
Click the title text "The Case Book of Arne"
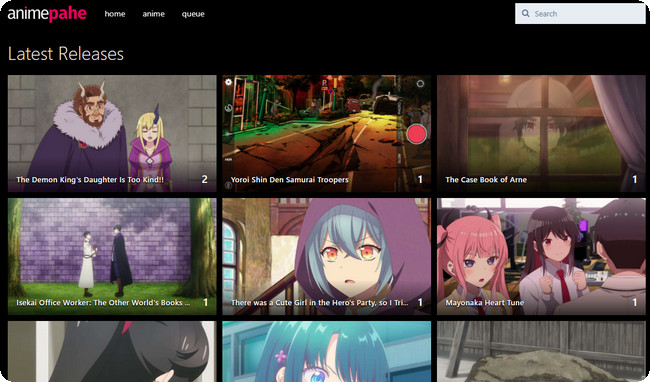click(486, 179)
